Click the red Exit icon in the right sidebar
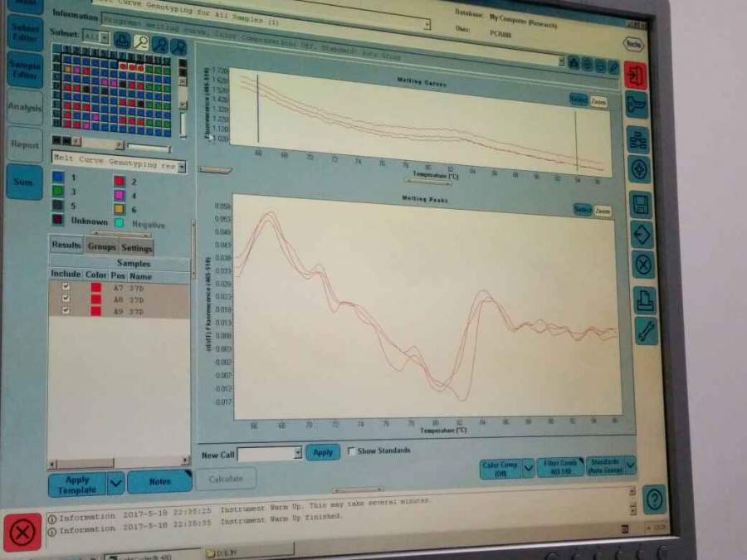 pyautogui.click(x=635, y=75)
